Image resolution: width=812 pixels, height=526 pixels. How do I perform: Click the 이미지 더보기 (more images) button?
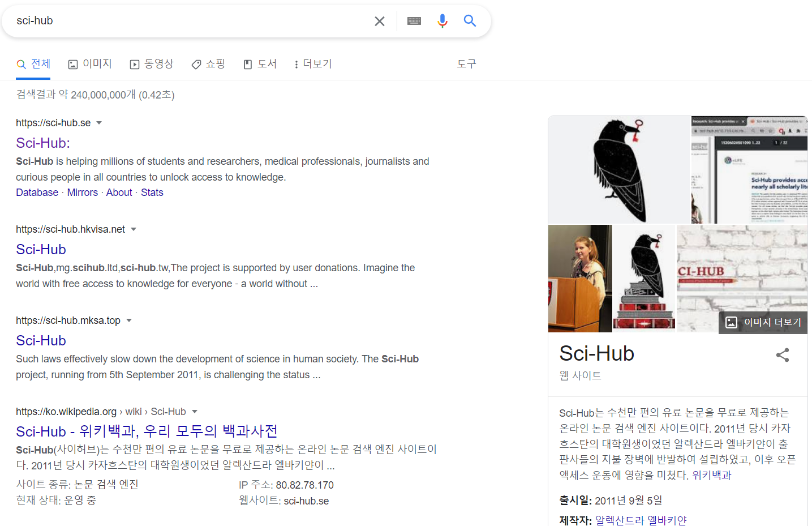pyautogui.click(x=763, y=322)
